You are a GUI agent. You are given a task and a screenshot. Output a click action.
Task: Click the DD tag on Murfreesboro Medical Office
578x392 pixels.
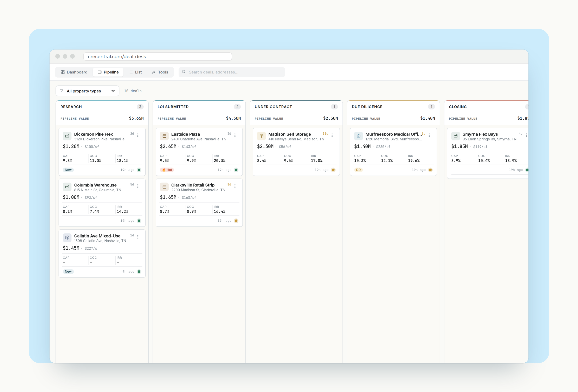[x=358, y=170]
